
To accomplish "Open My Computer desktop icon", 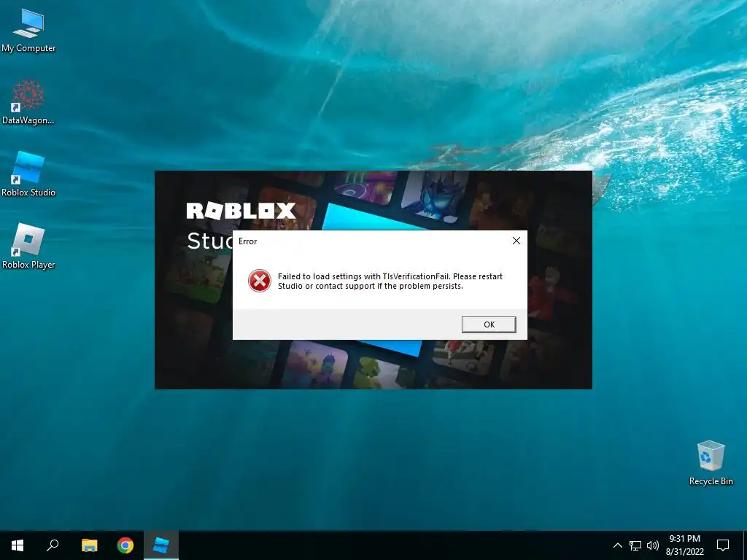I will point(28,31).
